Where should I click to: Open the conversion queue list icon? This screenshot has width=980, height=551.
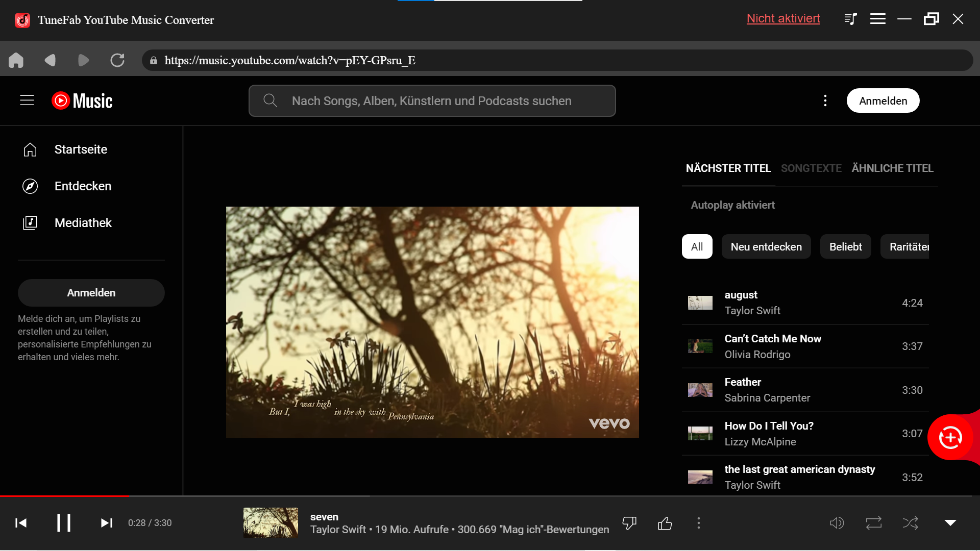(x=850, y=19)
